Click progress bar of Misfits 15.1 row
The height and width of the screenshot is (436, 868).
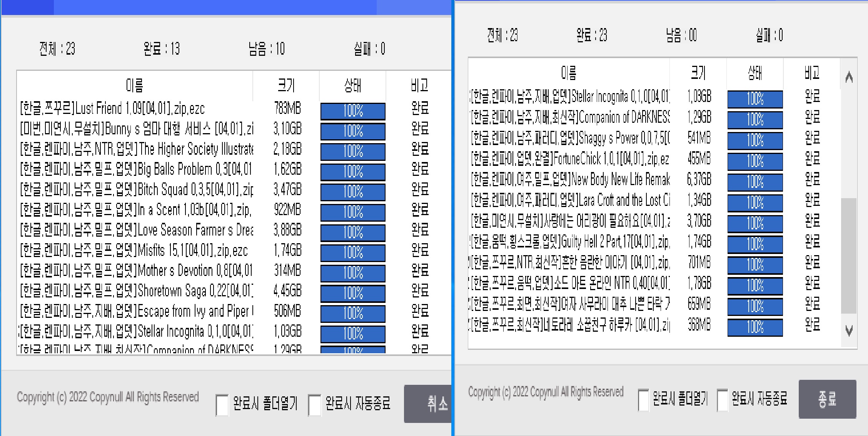pos(353,253)
